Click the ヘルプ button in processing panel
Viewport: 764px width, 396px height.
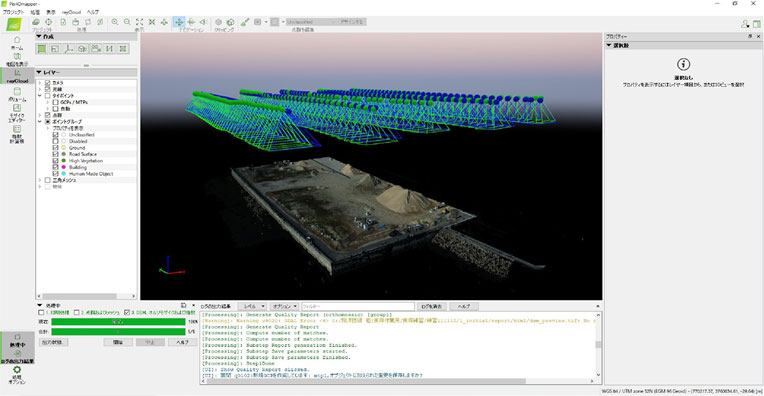coord(183,342)
